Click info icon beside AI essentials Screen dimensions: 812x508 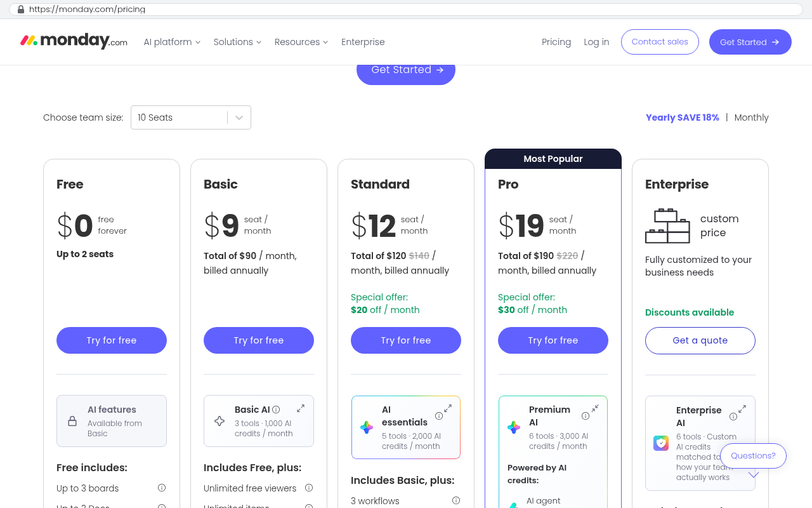pyautogui.click(x=439, y=416)
